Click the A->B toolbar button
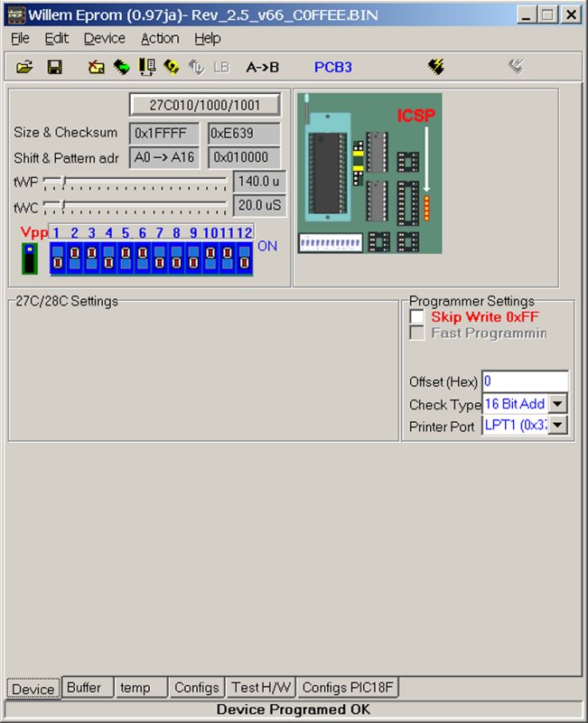 click(263, 67)
